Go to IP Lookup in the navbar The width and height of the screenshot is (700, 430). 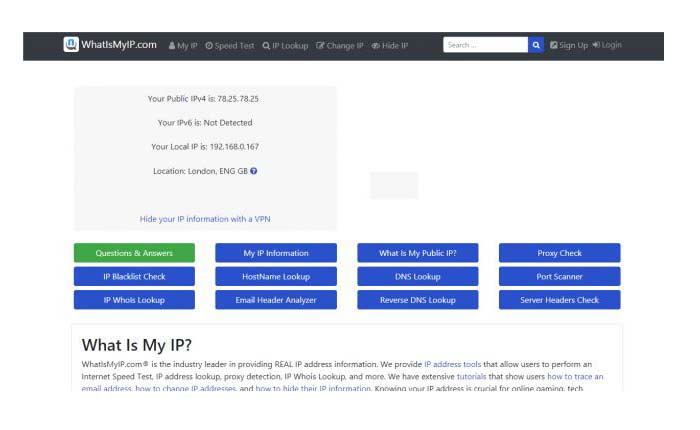click(285, 46)
